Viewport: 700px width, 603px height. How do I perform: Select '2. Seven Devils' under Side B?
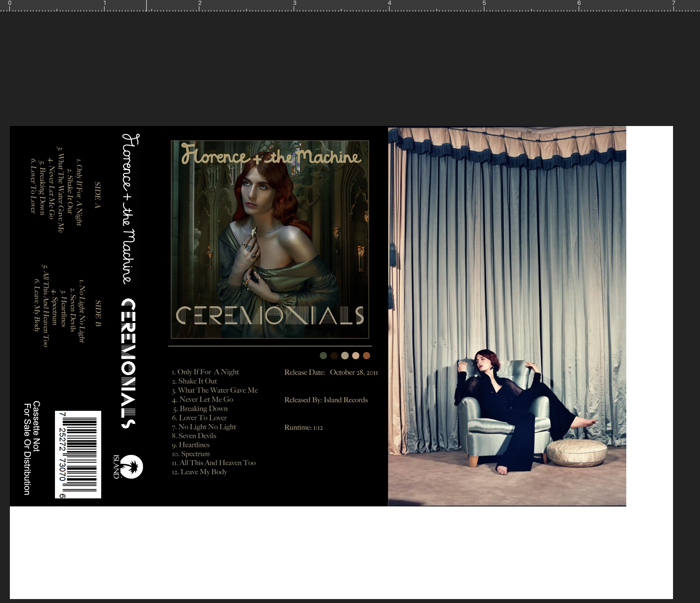[72, 310]
